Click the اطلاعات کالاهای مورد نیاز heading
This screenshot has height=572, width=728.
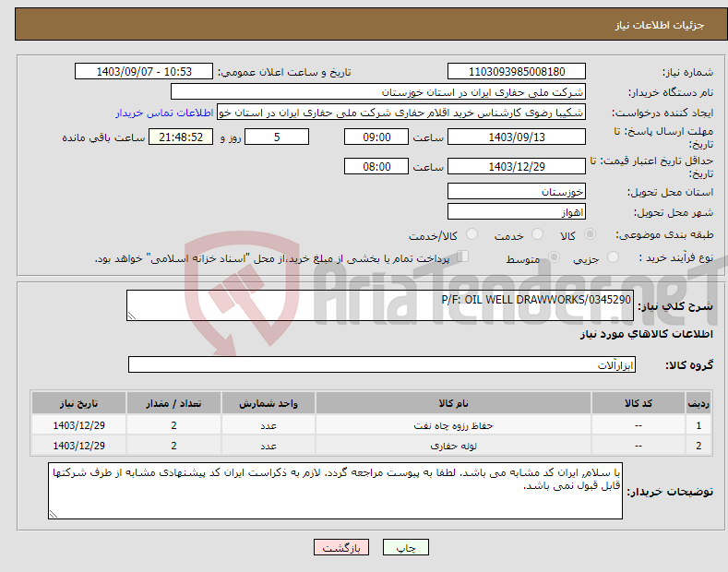pyautogui.click(x=646, y=334)
